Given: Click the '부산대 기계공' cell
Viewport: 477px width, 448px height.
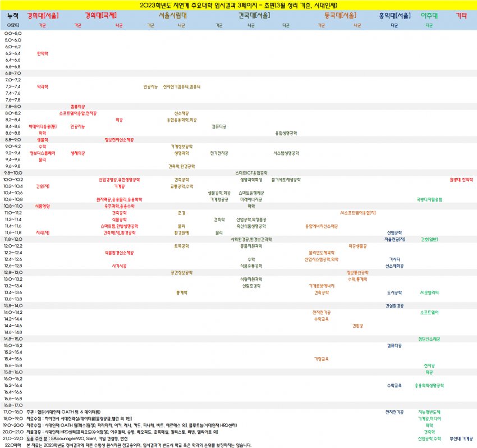Looking at the screenshot, I should (461, 438).
